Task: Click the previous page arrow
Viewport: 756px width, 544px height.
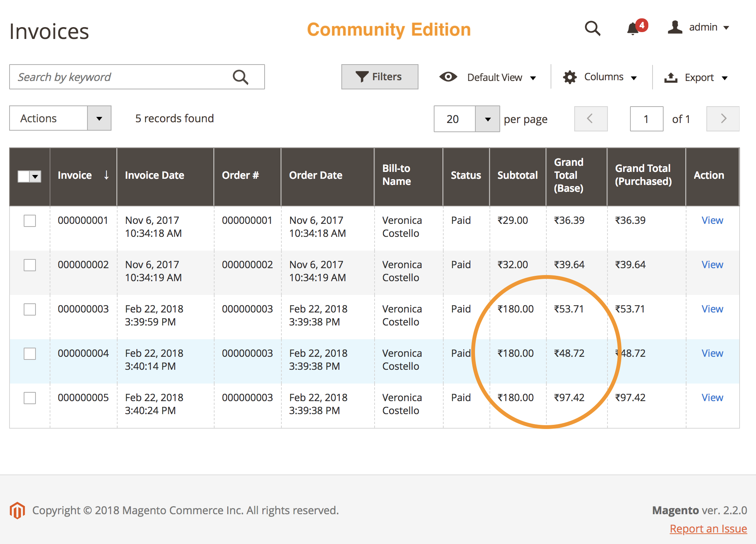Action: 591,119
